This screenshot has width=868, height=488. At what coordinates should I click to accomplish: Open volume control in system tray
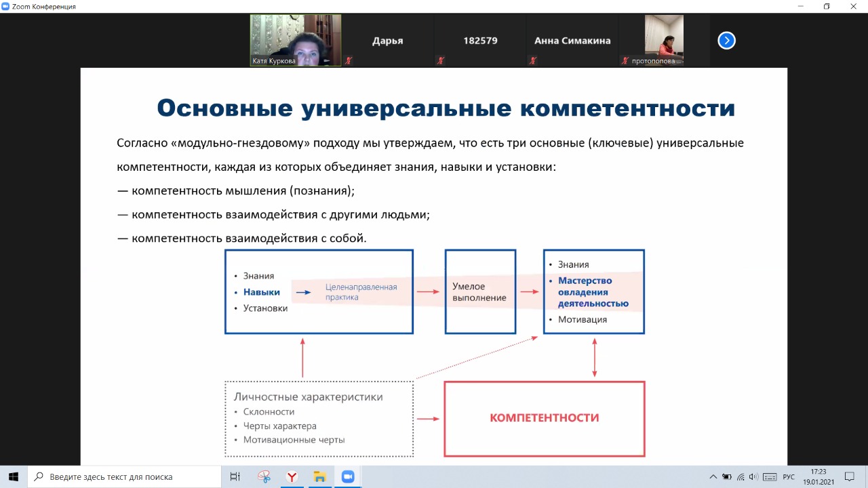(753, 476)
